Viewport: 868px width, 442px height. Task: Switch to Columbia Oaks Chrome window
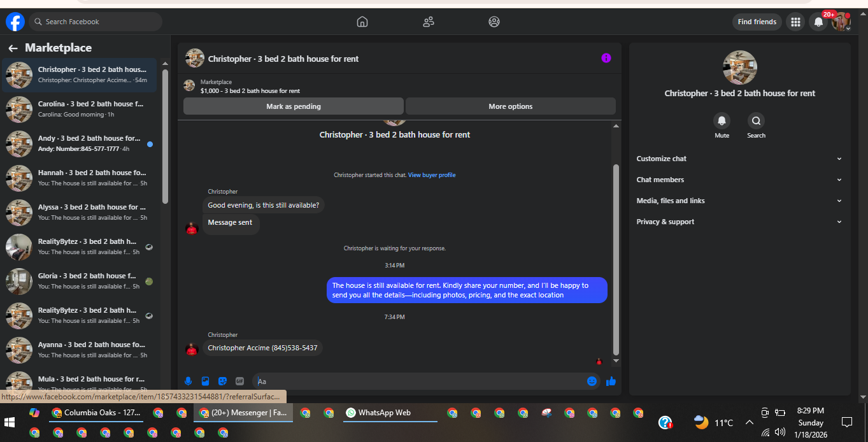pyautogui.click(x=97, y=413)
